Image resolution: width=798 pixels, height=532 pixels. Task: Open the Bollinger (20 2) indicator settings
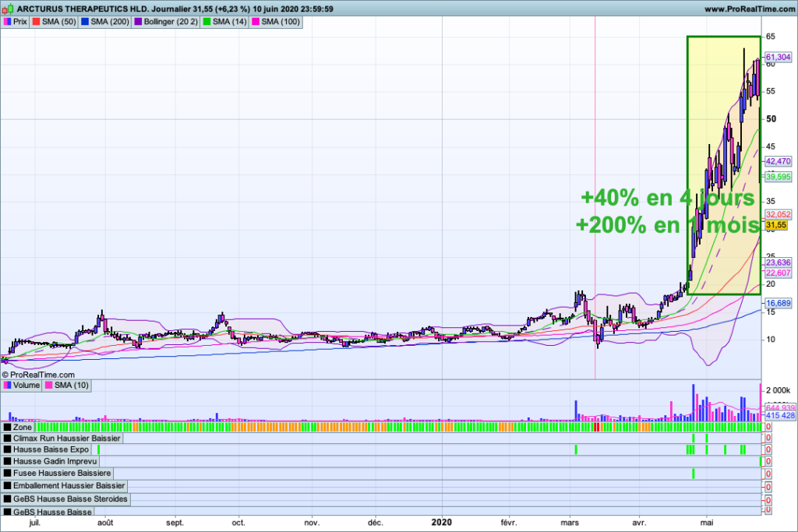[166, 22]
